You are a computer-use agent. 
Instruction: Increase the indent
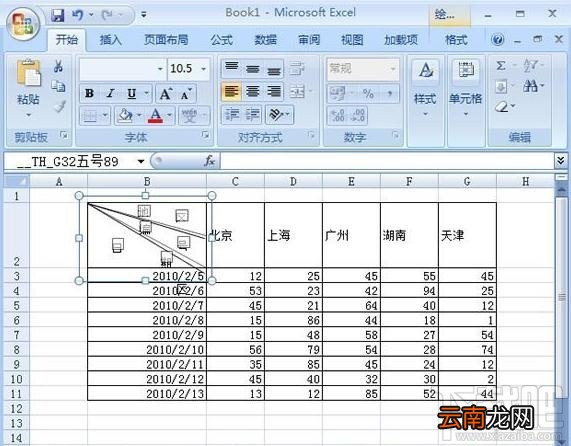(252, 115)
